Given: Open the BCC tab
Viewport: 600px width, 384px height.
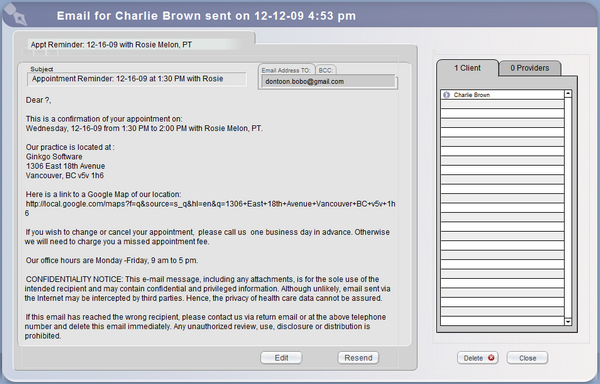Looking at the screenshot, I should [326, 70].
